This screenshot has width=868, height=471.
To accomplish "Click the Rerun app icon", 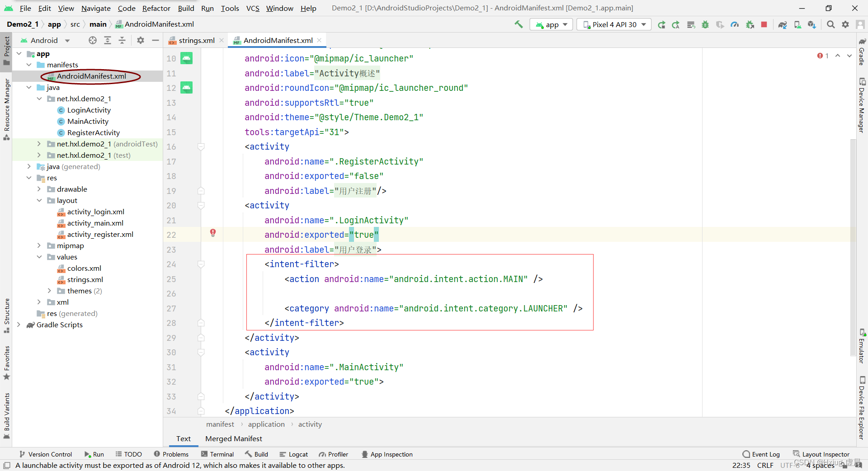I will pyautogui.click(x=661, y=24).
